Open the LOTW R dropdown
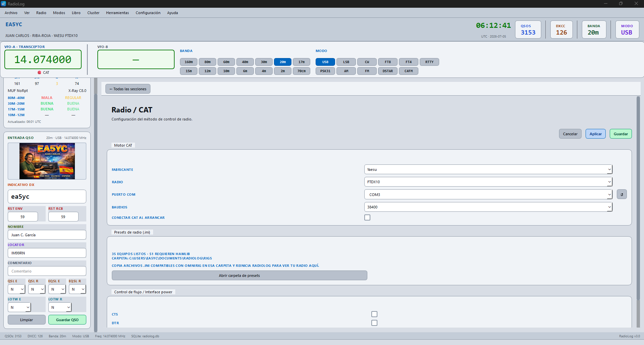The width and height of the screenshot is (644, 345). coord(60,307)
